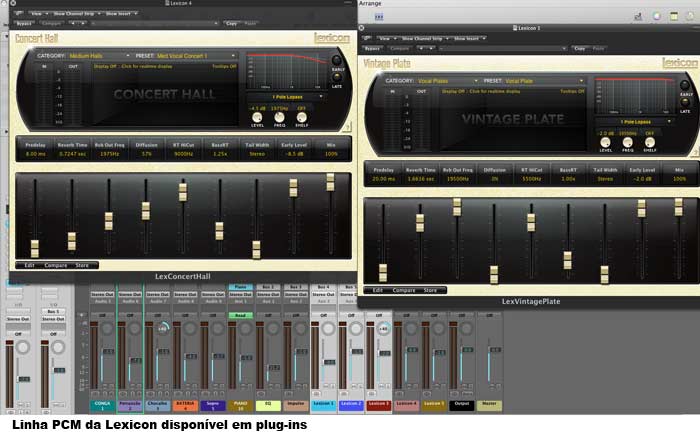Click the Lexicon logo in Concert Hall

(x=332, y=38)
